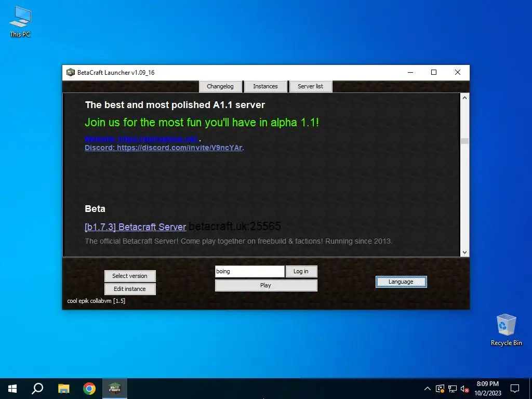This screenshot has width=532, height=399.
Task: Close the BetaCraft Launcher window
Action: coord(457,72)
